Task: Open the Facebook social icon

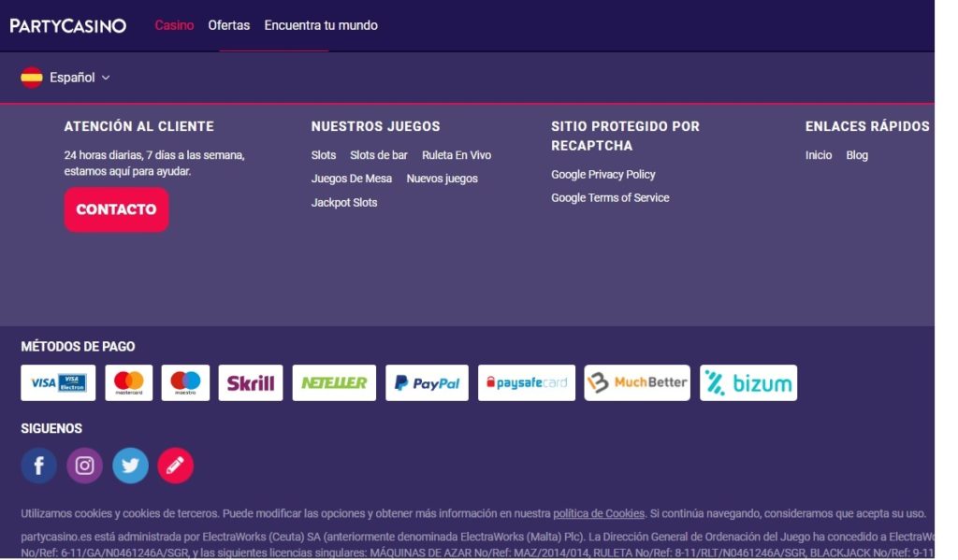Action: tap(39, 466)
